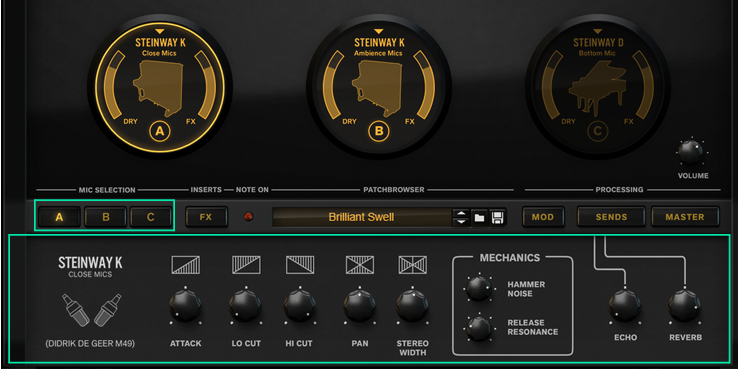The width and height of the screenshot is (739, 371).
Task: Click the REVERB send knob
Action: point(684,305)
